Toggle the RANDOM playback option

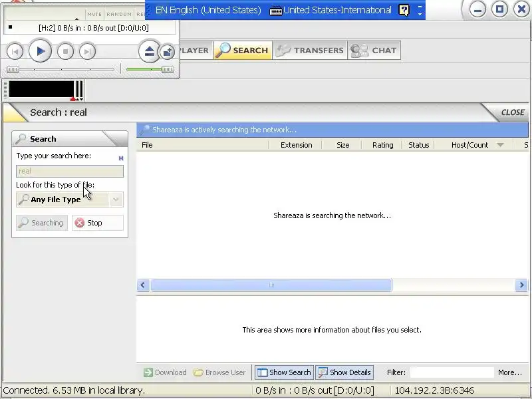coord(119,14)
